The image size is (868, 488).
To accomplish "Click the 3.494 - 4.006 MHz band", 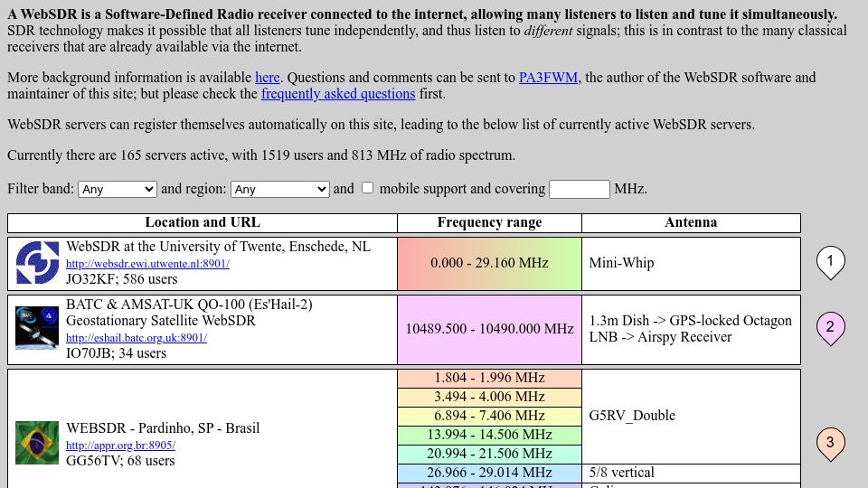I will click(x=489, y=397).
